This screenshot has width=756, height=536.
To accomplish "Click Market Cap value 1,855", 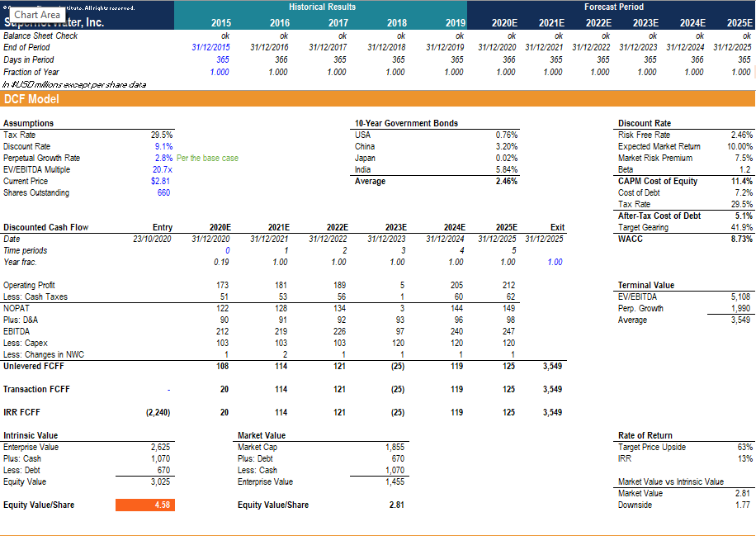I will point(395,448).
